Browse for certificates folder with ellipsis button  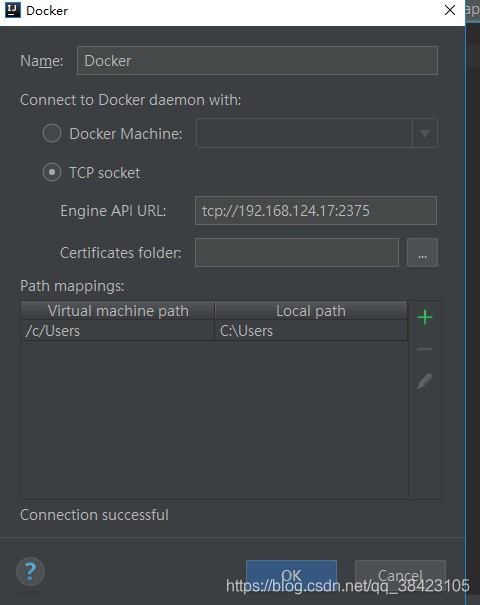422,253
